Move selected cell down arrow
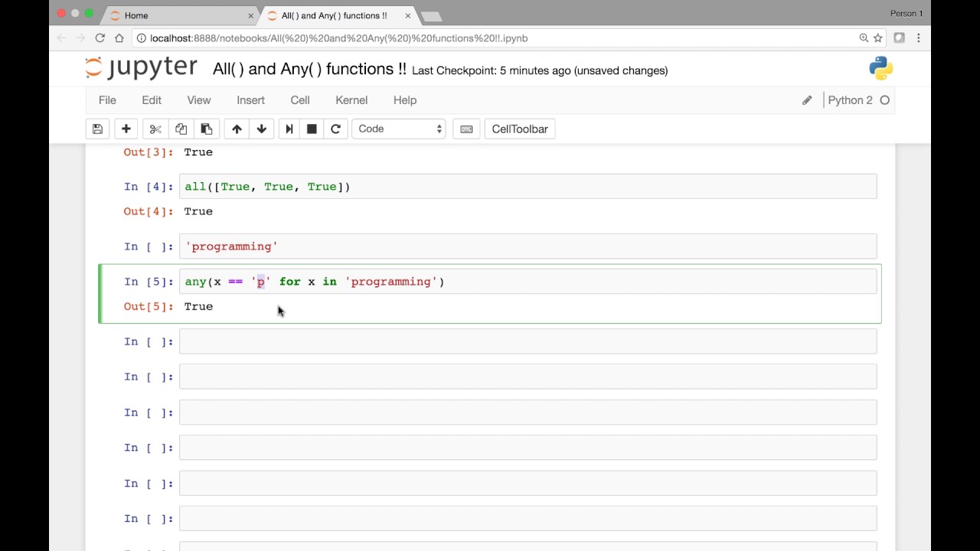Screen dimensions: 980x551 point(262,129)
